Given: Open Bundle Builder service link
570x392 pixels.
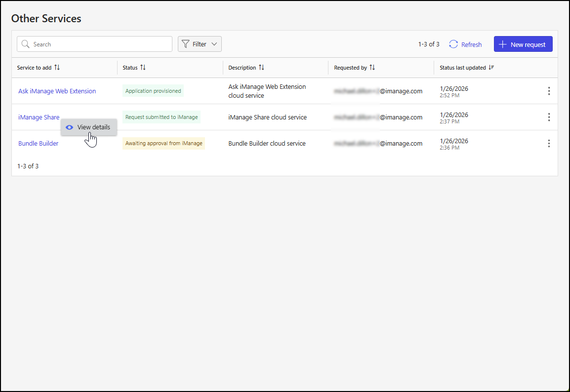Looking at the screenshot, I should point(38,144).
